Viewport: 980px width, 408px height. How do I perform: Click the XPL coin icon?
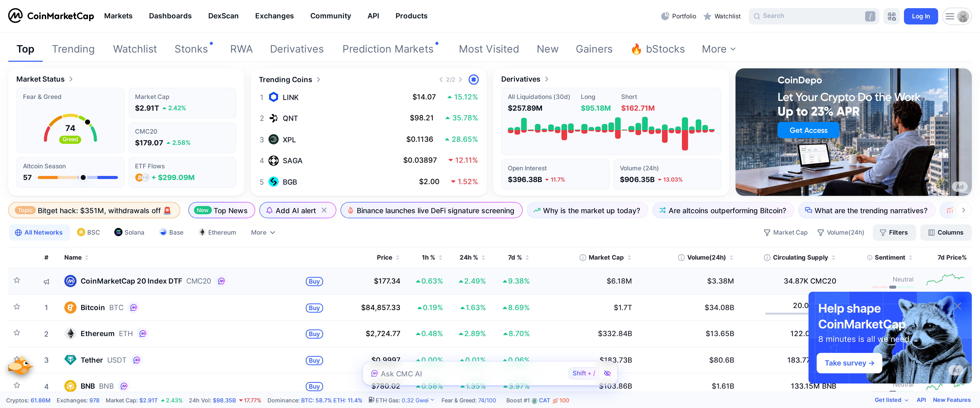coord(273,139)
